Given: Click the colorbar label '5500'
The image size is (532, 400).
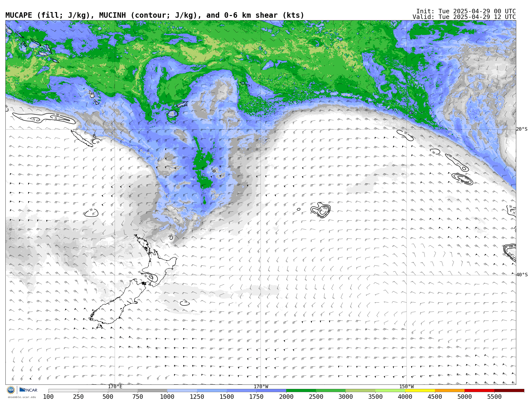Looking at the screenshot, I should pos(494,397).
